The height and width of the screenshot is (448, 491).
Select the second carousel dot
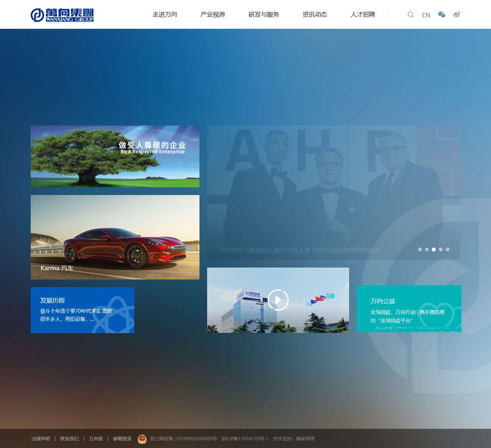427,250
